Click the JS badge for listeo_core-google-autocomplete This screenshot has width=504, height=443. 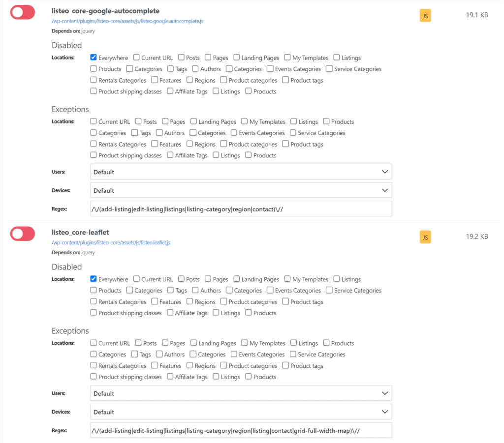pyautogui.click(x=425, y=15)
